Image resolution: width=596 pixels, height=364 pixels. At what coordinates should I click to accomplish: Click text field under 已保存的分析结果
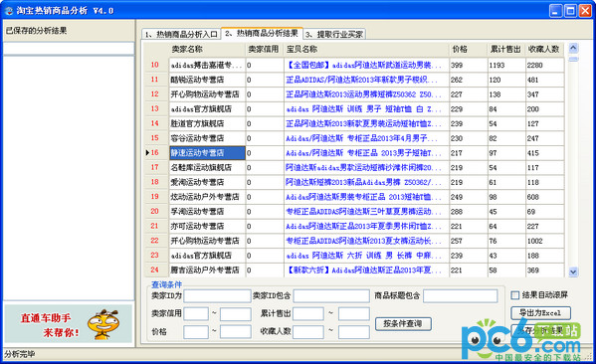click(x=69, y=49)
